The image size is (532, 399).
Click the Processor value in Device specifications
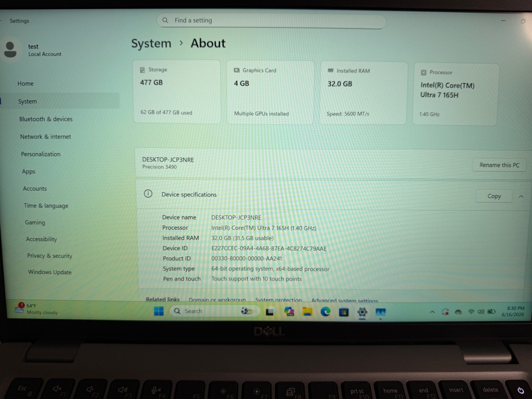pos(264,228)
